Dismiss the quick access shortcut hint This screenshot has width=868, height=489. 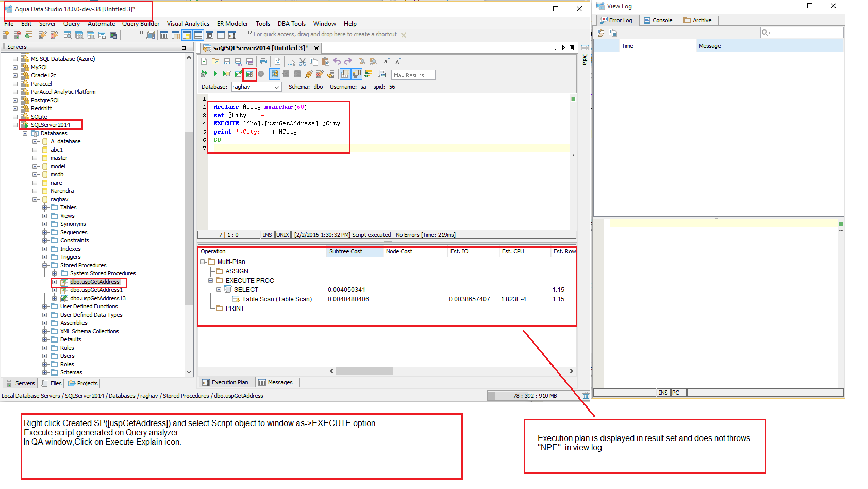click(x=404, y=35)
